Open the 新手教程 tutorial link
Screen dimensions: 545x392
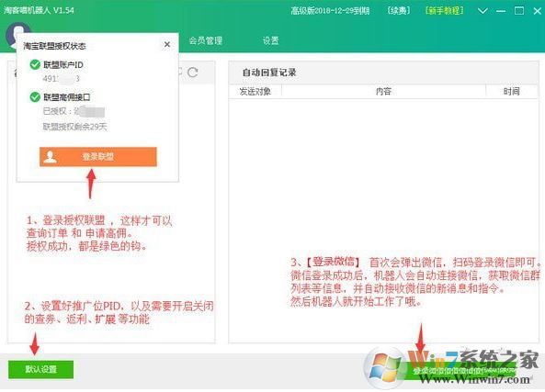tap(444, 11)
